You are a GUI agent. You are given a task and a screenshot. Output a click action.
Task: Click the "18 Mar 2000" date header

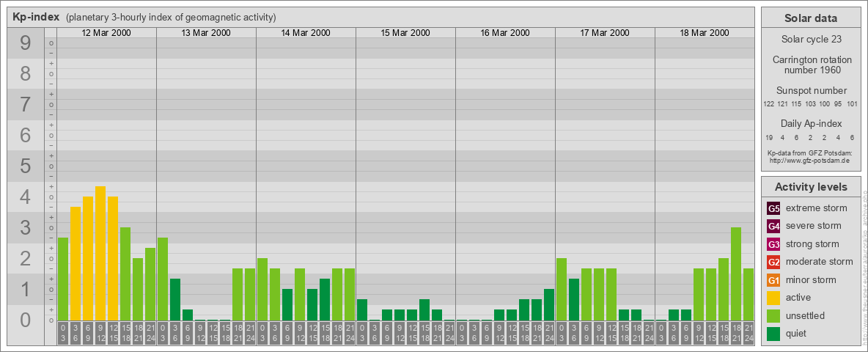pyautogui.click(x=704, y=33)
